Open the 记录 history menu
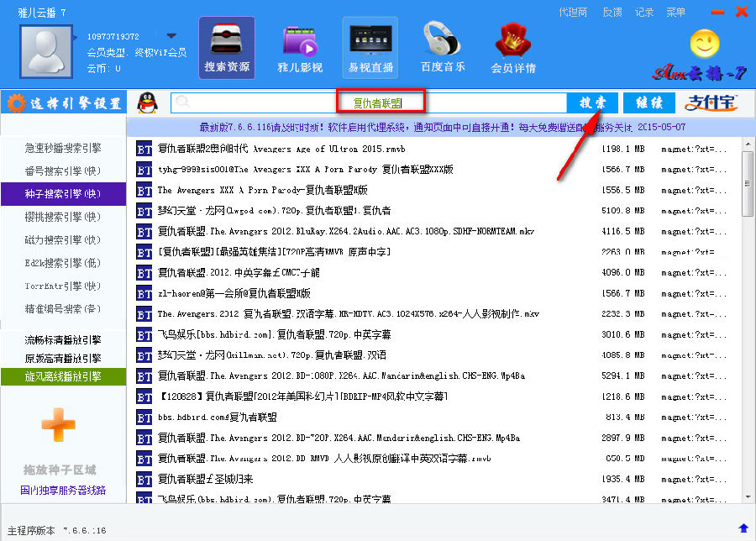 coord(644,13)
